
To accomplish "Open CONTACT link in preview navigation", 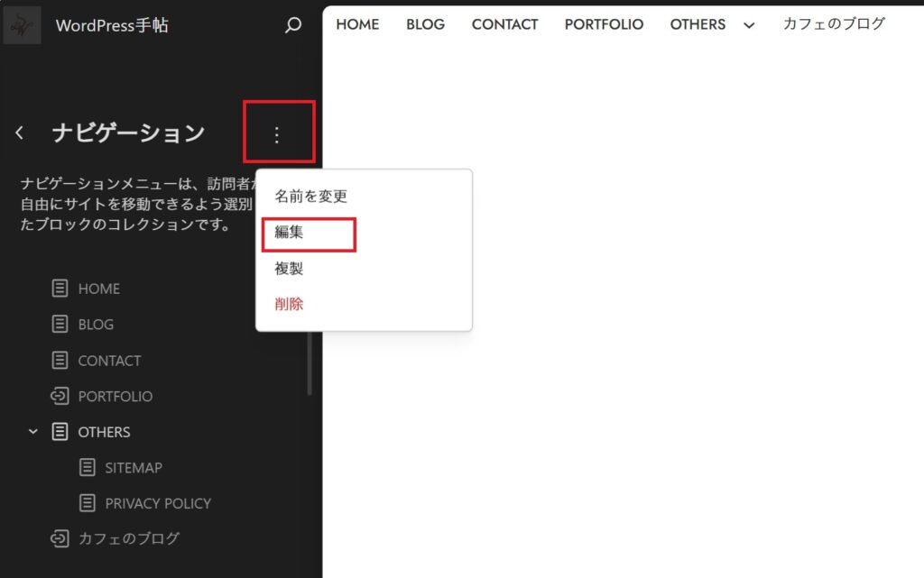I will (504, 24).
